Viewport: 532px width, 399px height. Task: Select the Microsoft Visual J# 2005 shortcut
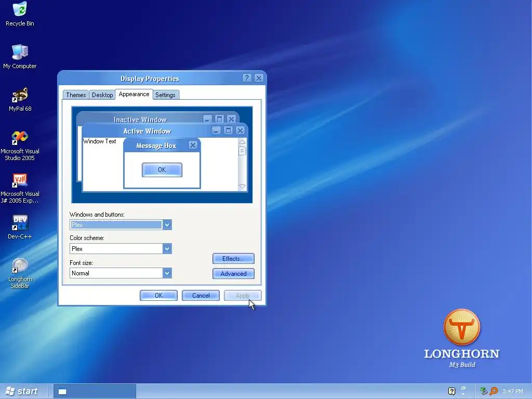point(20,188)
